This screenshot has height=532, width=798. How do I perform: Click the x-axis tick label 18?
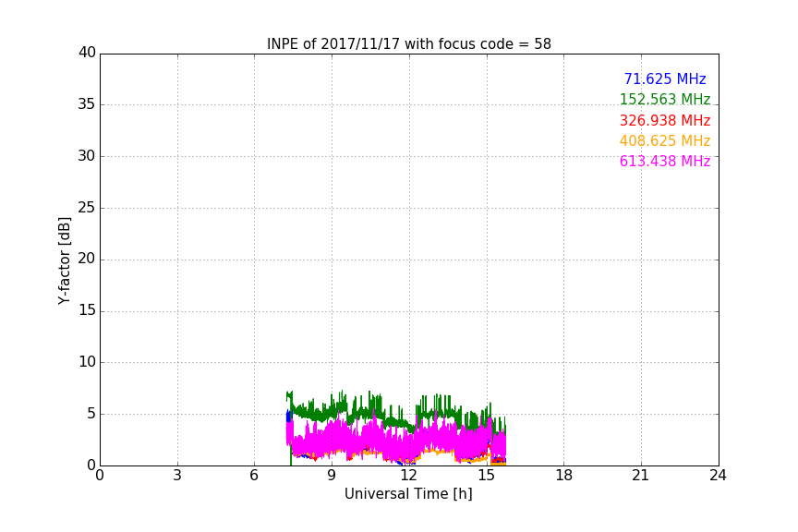[564, 476]
